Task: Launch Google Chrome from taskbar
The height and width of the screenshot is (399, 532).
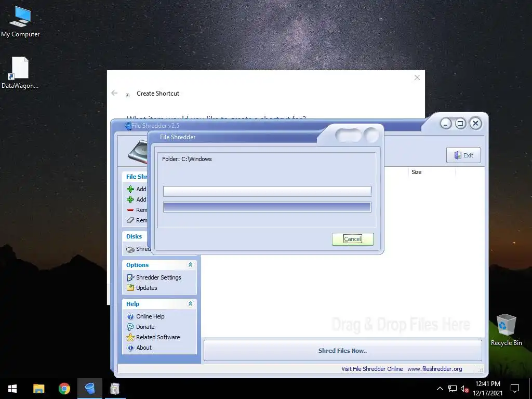Action: click(64, 389)
